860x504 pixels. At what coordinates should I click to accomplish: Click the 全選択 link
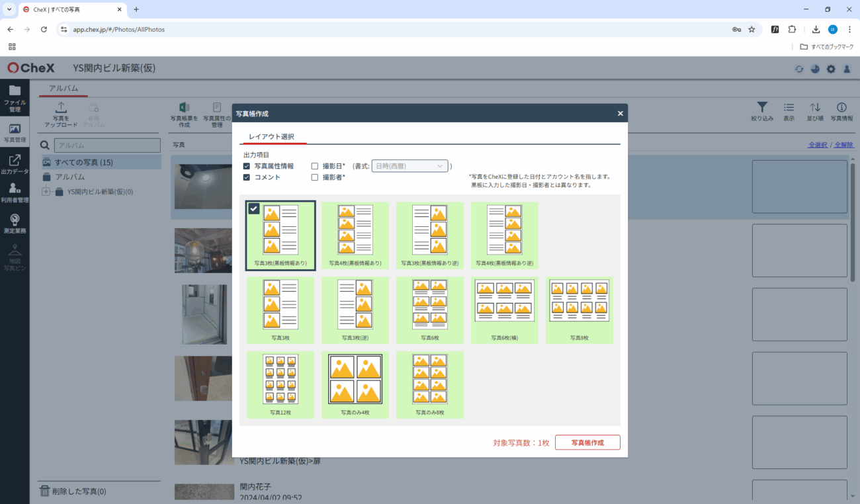point(818,144)
